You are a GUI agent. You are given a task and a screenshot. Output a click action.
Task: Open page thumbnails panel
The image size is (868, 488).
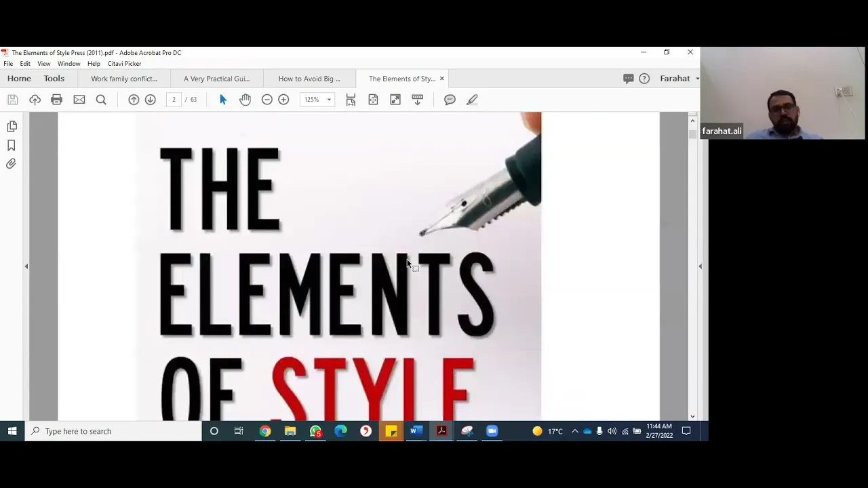12,127
